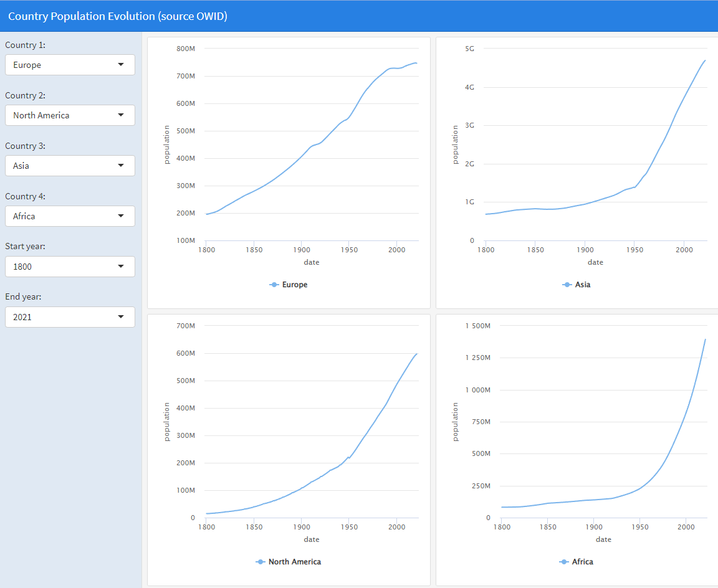The image size is (718, 588).
Task: Click the arrow icon in the Country 4 box
Action: coord(121,216)
